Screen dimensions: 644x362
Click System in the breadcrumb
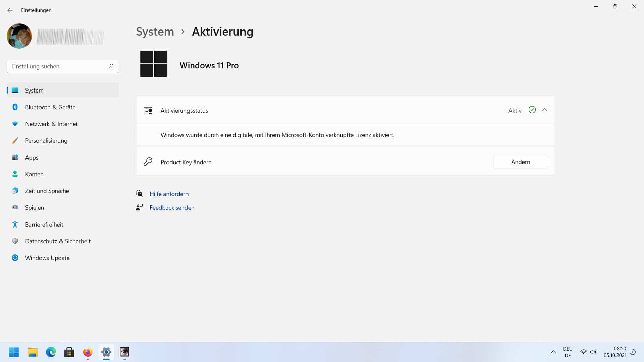155,32
